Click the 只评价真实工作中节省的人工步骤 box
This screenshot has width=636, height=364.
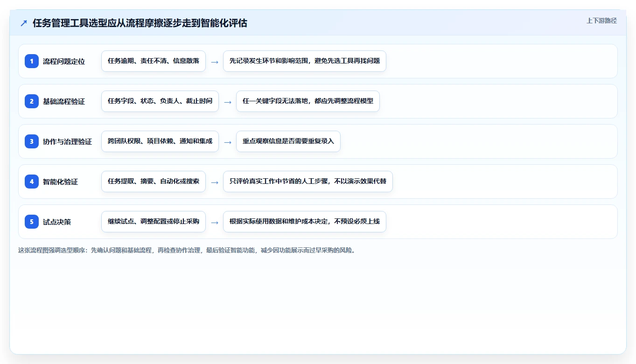308,182
